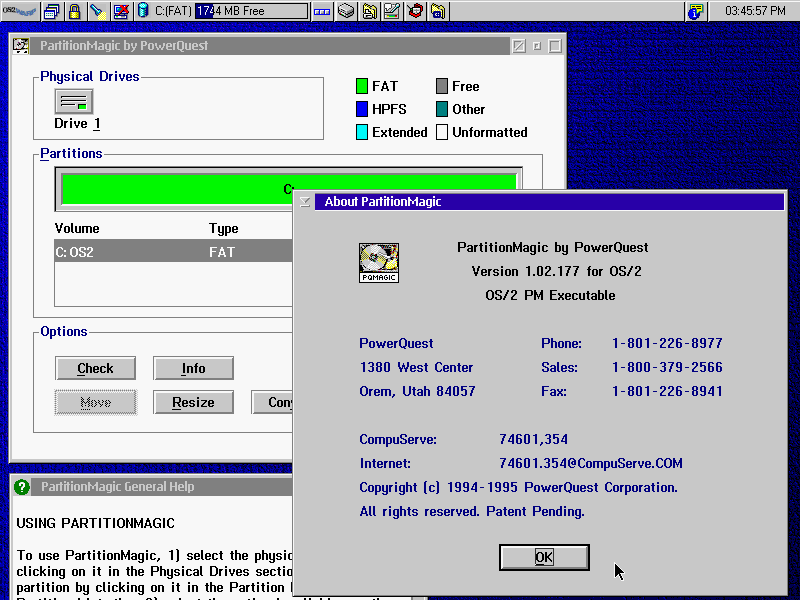Click the PartitionMagic window system menu icon

pyautogui.click(x=21, y=46)
